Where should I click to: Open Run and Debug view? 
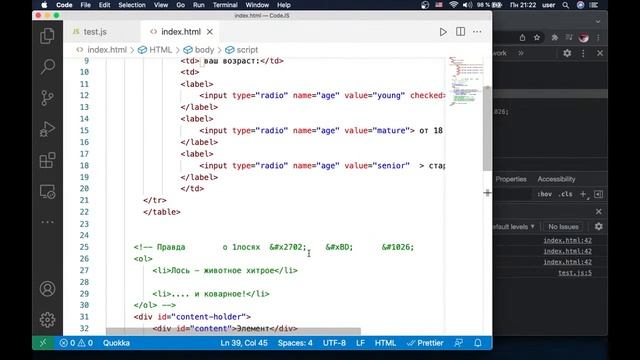[x=47, y=129]
